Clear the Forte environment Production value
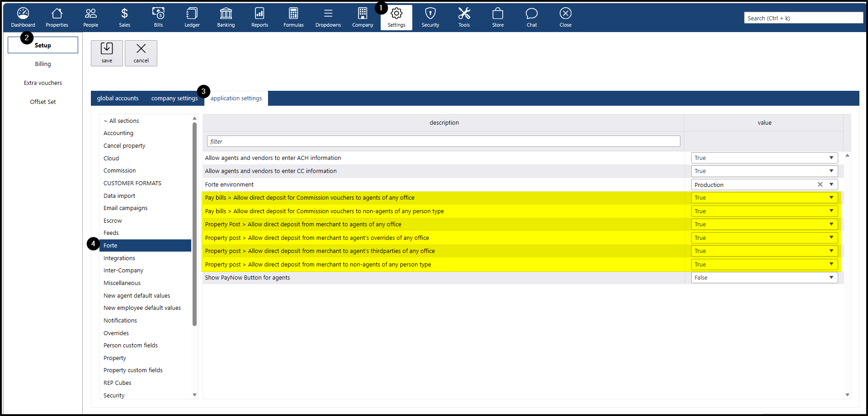The image size is (868, 416). (x=820, y=185)
